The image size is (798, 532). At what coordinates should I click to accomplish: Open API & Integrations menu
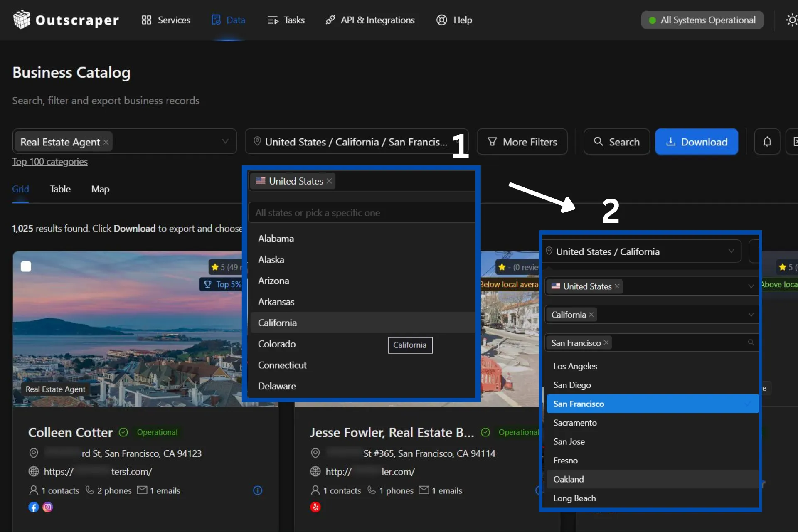[370, 20]
